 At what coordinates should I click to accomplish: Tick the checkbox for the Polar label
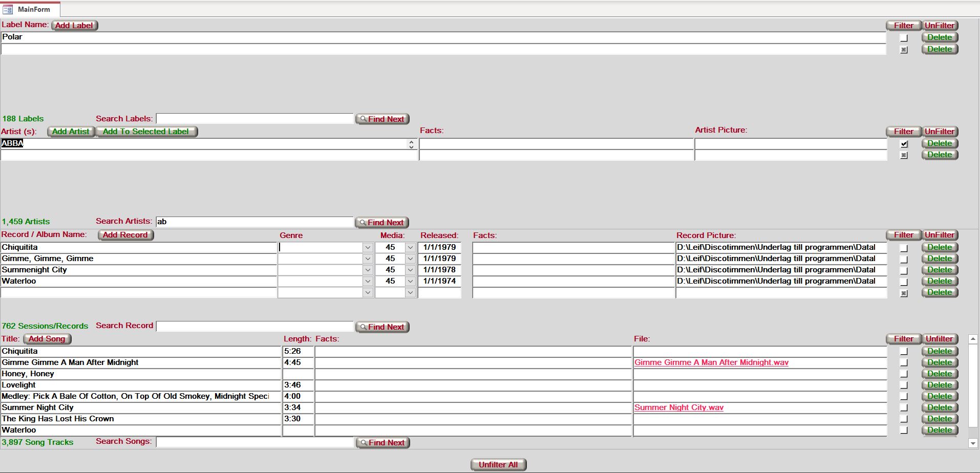pos(904,38)
